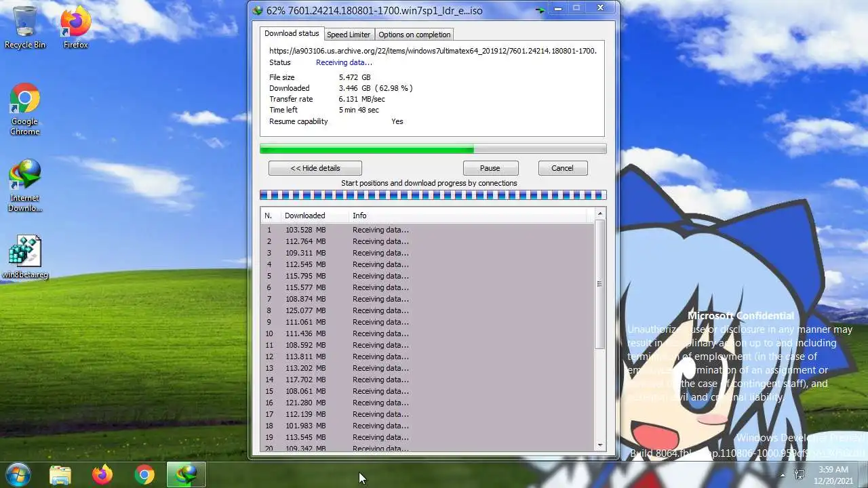Image resolution: width=868 pixels, height=488 pixels.
Task: Select connection row 11 with 108.592 MB
Action: coord(427,345)
